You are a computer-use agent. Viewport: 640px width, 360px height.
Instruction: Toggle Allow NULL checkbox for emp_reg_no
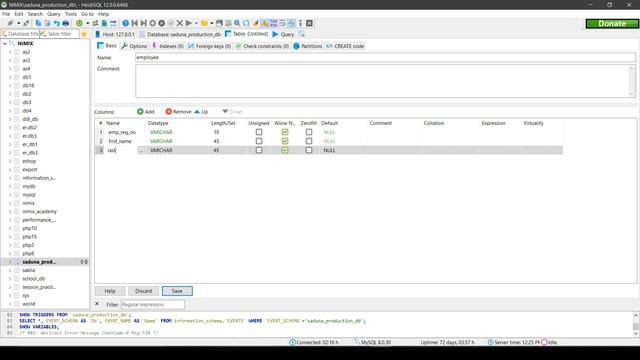pos(285,132)
